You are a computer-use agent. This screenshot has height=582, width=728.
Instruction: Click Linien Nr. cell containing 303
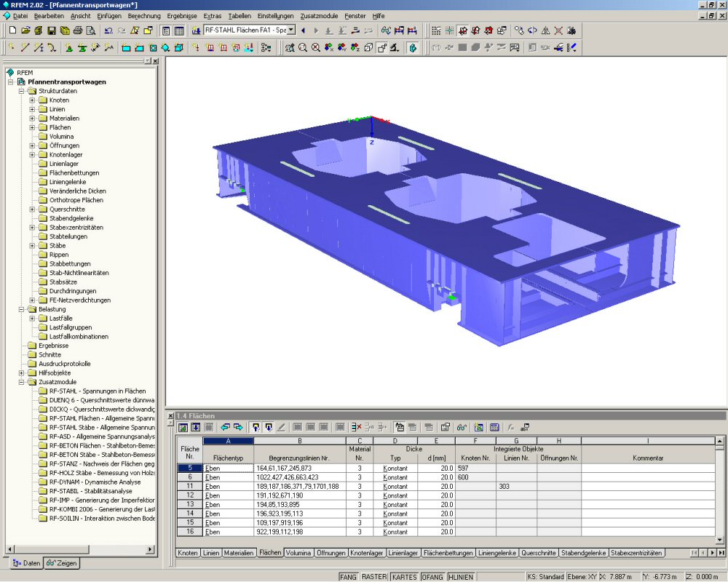pyautogui.click(x=516, y=487)
